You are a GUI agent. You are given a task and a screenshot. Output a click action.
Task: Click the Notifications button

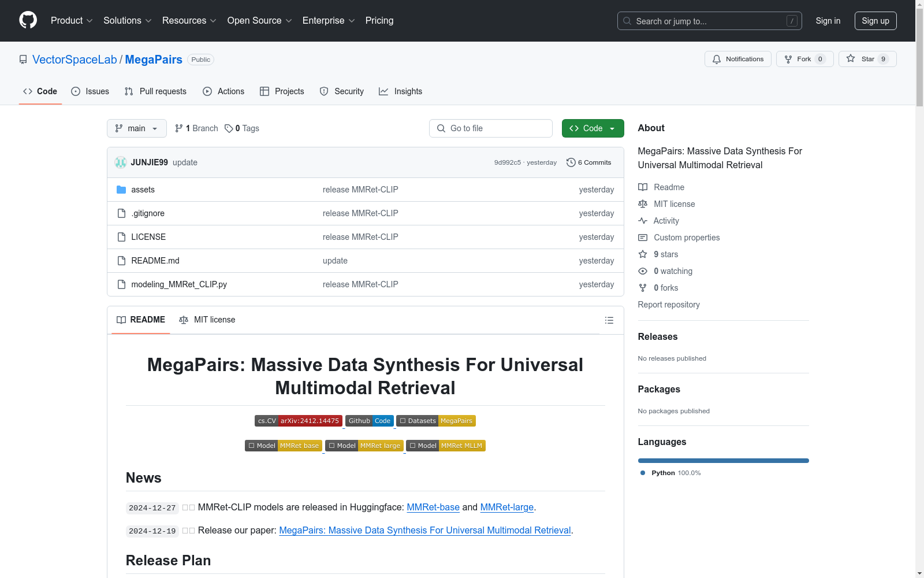pos(738,59)
